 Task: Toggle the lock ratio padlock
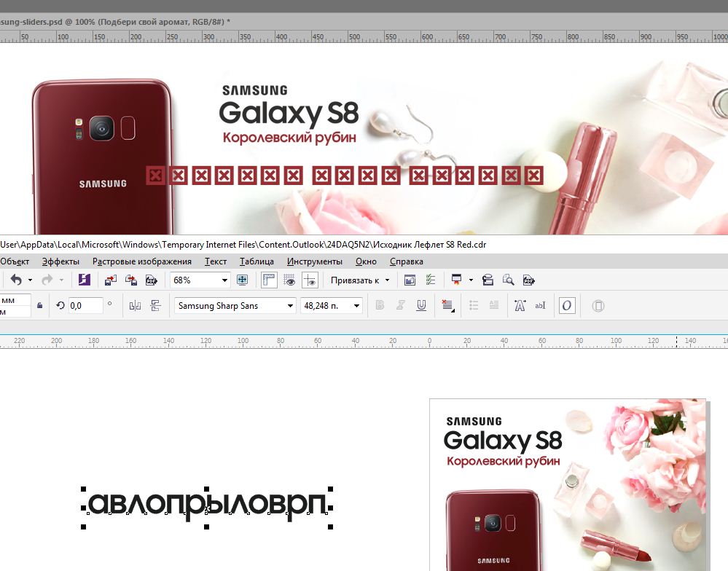point(40,306)
